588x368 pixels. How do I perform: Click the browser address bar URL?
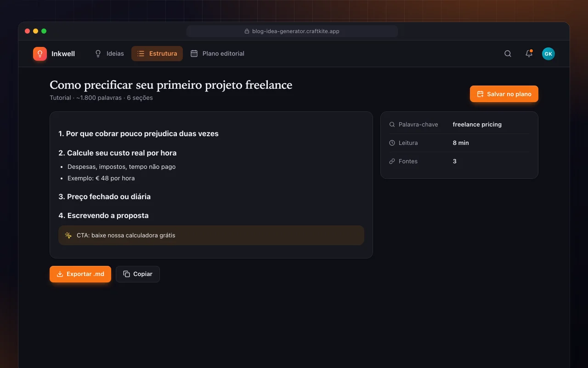click(x=292, y=31)
